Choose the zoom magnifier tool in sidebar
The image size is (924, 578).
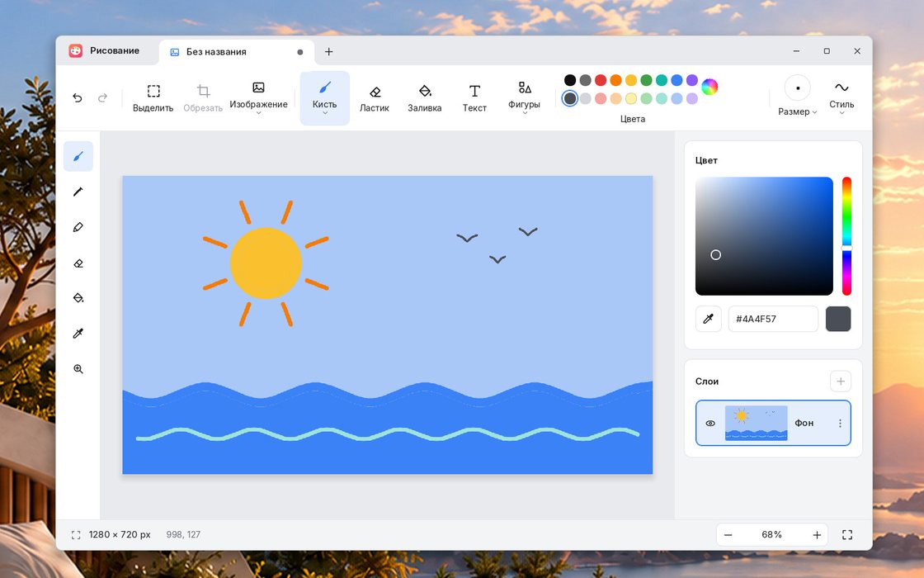(78, 369)
